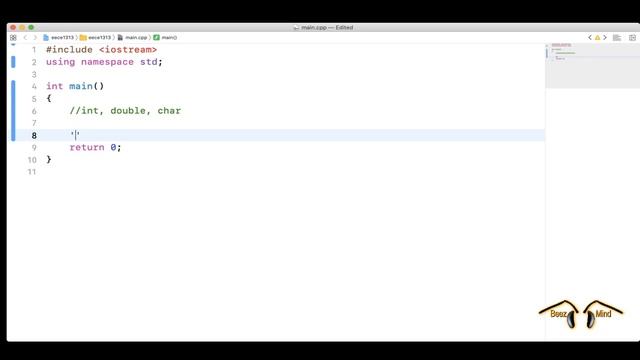Open the main() symbol breadcrumb

(x=165, y=38)
